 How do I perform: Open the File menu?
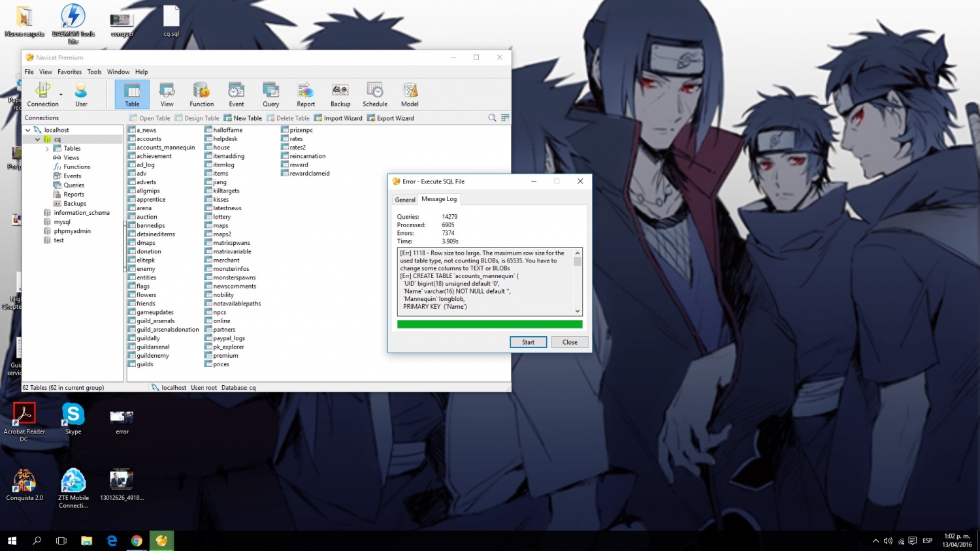[29, 72]
